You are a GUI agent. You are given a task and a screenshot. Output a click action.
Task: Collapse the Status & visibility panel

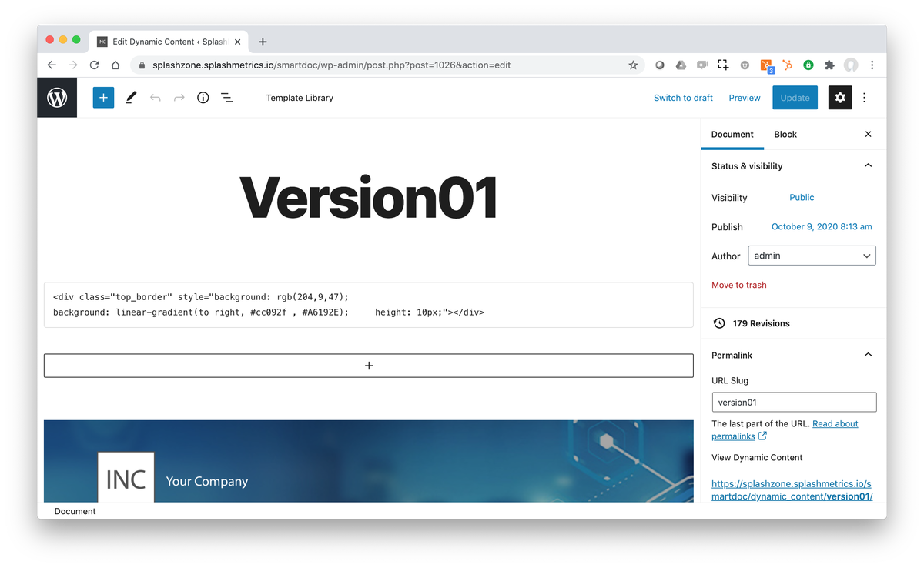click(868, 165)
